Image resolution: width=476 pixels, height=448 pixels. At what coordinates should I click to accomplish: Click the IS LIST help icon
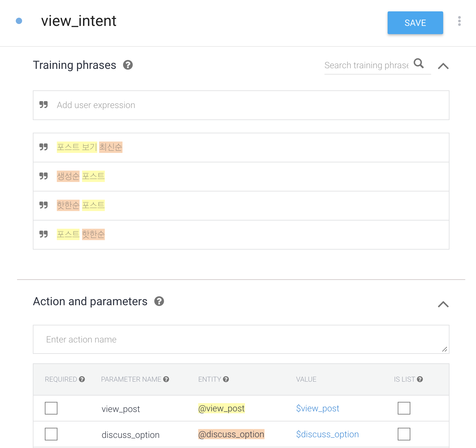[x=420, y=379]
